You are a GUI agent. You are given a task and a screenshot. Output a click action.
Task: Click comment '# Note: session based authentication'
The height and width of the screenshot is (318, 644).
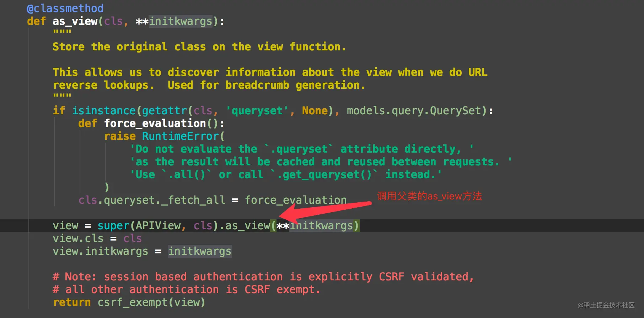point(263,277)
